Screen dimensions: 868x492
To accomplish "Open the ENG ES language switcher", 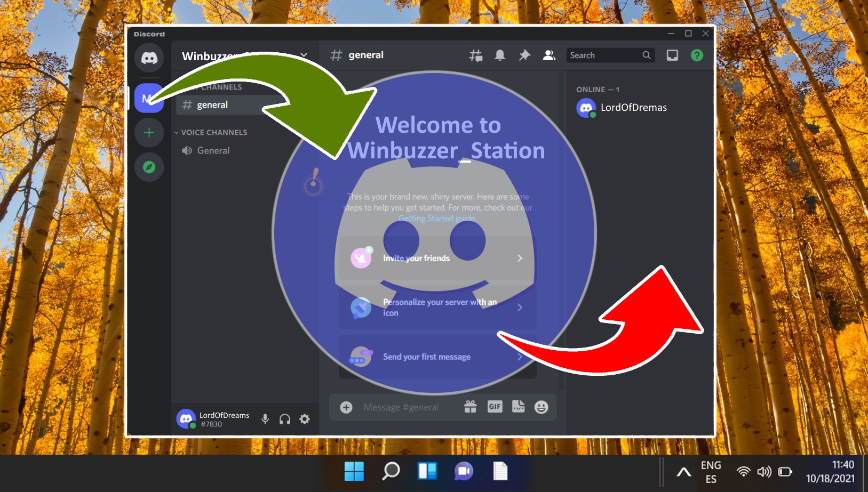I will [x=711, y=472].
